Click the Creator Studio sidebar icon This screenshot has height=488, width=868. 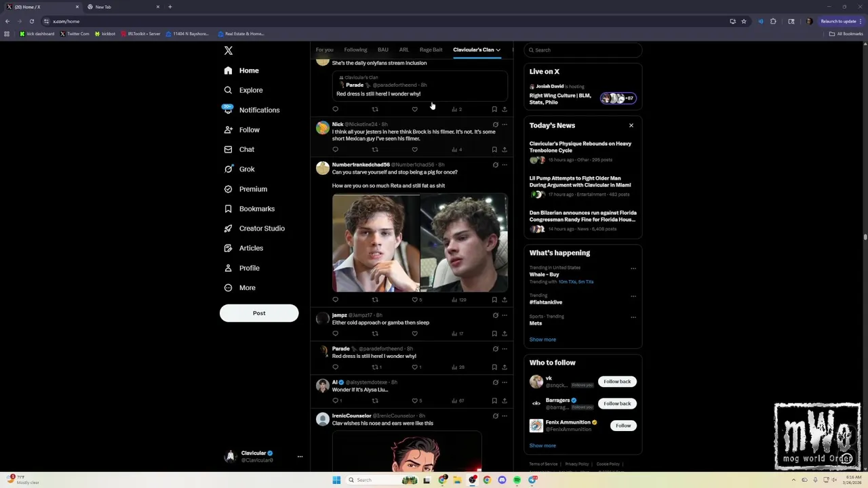pos(228,228)
